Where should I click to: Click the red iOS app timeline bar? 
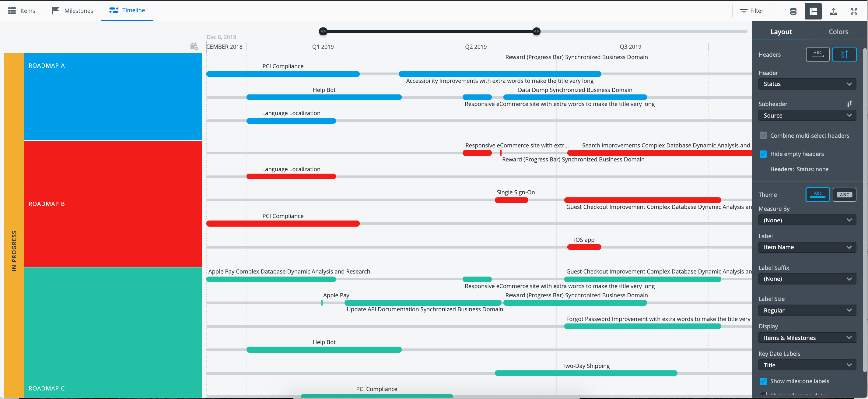584,247
